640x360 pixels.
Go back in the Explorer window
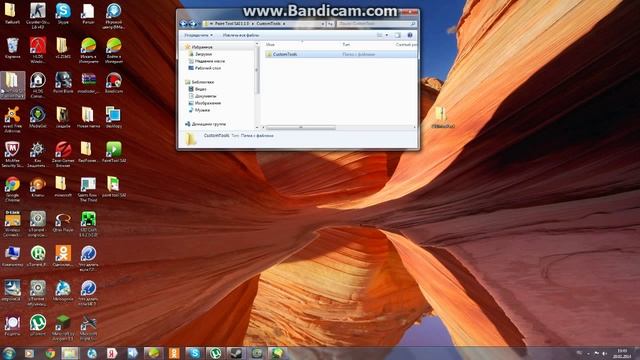point(184,24)
